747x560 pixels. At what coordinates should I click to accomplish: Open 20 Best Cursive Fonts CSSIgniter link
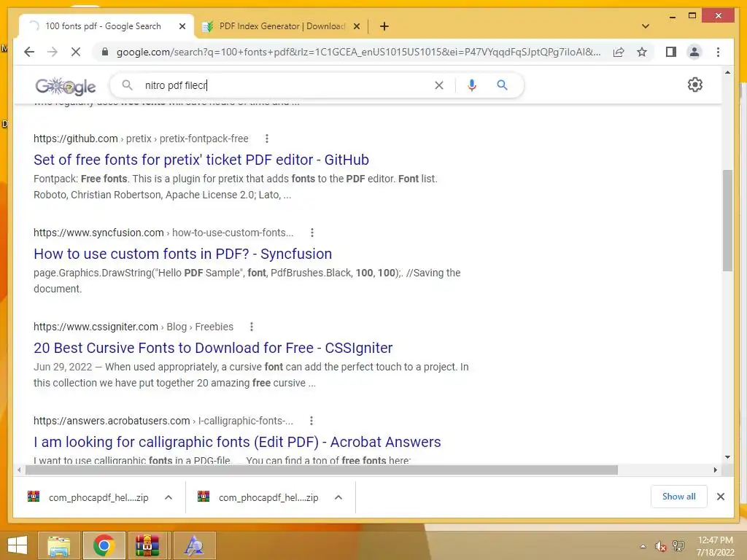click(213, 348)
